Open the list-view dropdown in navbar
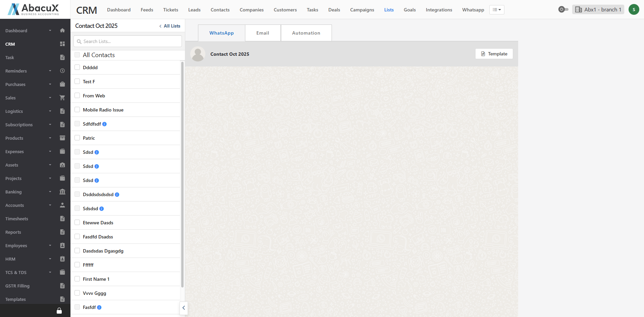This screenshot has height=317, width=644. 497,10
